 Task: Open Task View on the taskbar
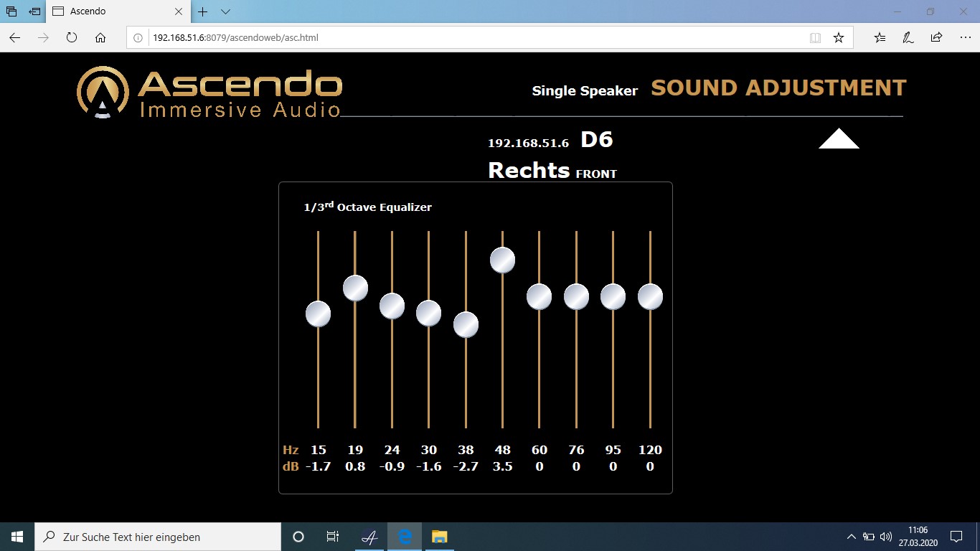click(x=333, y=537)
